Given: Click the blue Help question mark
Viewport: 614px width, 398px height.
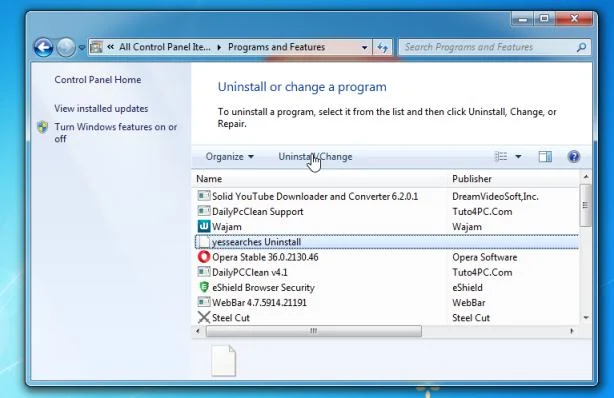Looking at the screenshot, I should 574,157.
